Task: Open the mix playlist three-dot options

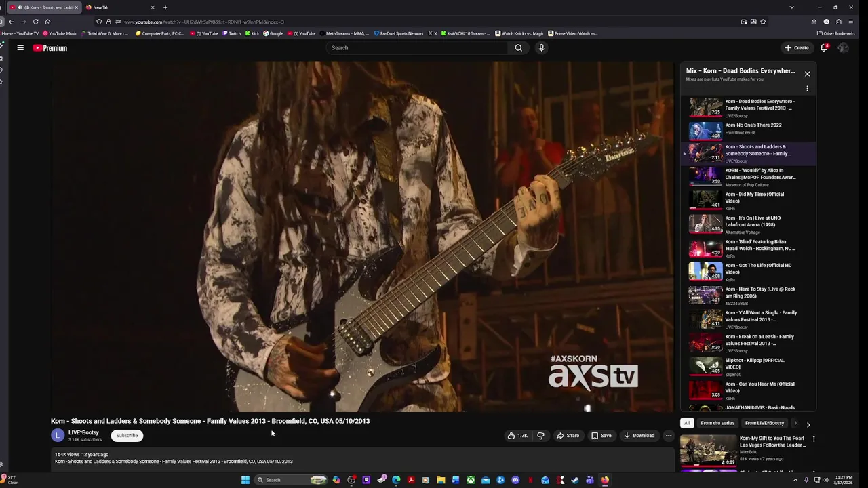Action: [807, 89]
